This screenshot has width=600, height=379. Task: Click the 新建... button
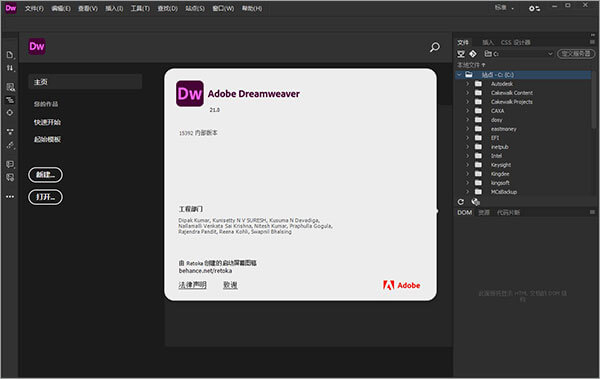click(45, 175)
